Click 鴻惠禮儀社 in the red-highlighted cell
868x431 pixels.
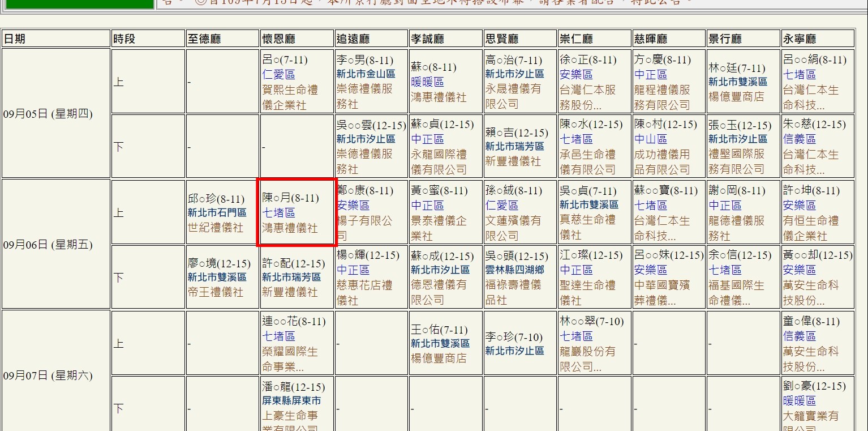(290, 228)
